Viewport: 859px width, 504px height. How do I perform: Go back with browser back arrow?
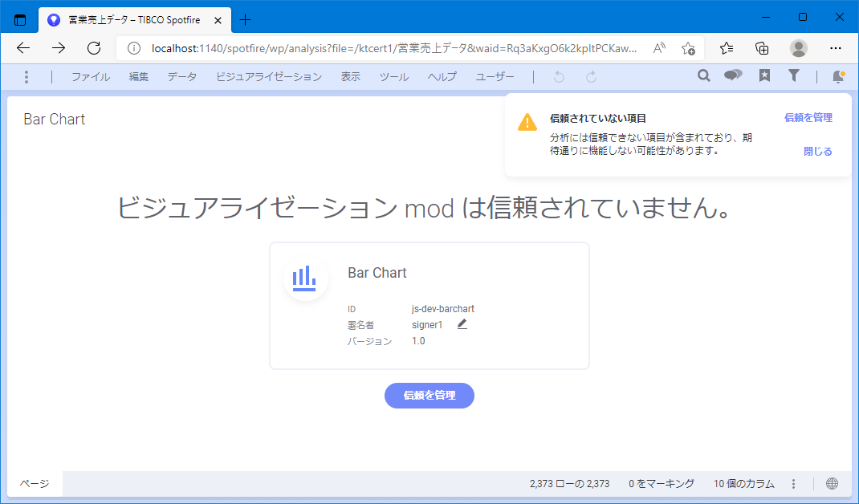click(x=23, y=48)
